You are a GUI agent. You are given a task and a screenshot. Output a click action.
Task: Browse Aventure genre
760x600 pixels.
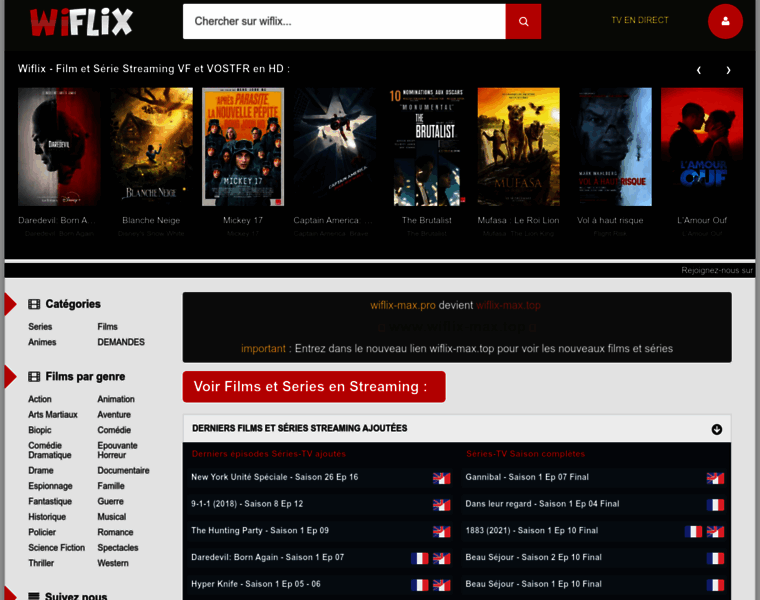(114, 415)
